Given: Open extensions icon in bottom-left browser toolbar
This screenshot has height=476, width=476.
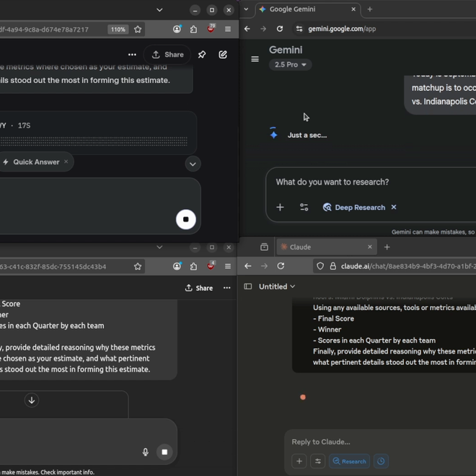Looking at the screenshot, I should [194, 266].
